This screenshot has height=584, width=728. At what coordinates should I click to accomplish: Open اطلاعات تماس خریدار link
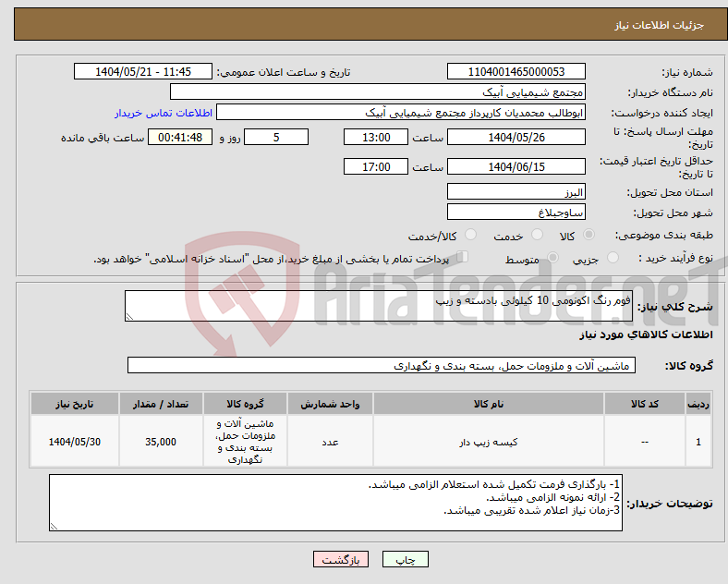tap(164, 113)
